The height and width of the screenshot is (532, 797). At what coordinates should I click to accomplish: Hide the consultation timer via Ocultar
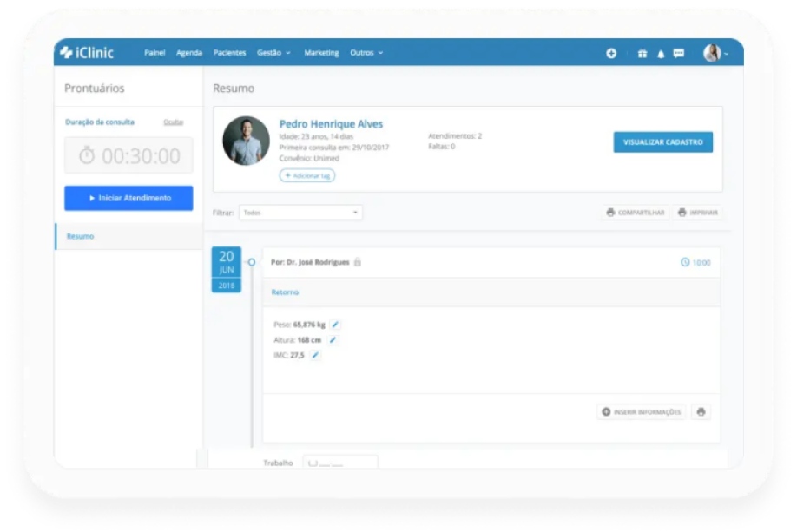tap(173, 122)
